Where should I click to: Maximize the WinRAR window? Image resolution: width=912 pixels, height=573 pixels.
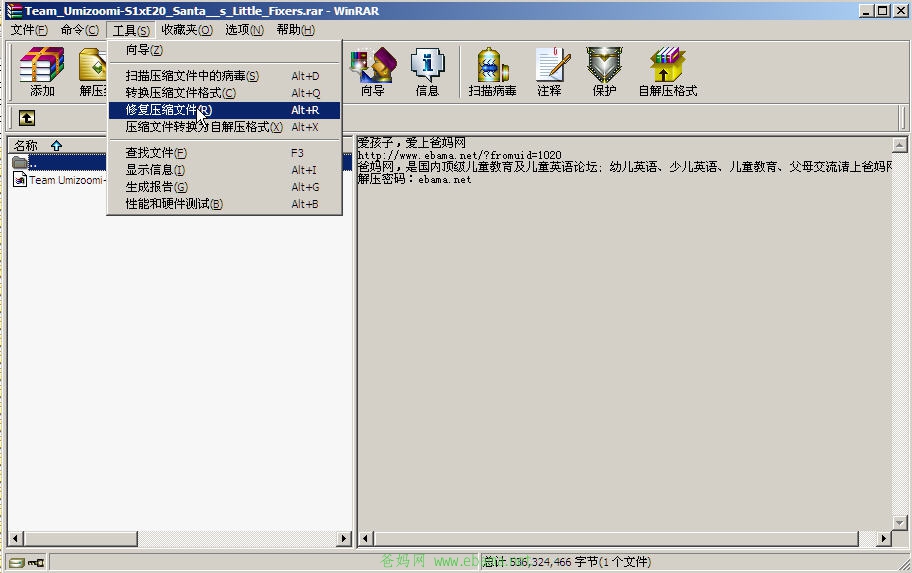882,10
